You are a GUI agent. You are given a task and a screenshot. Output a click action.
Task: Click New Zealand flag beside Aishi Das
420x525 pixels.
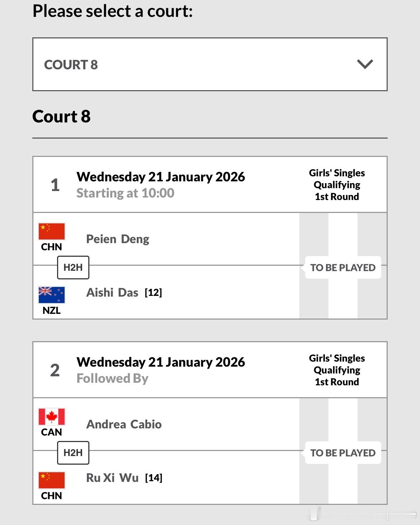point(52,295)
